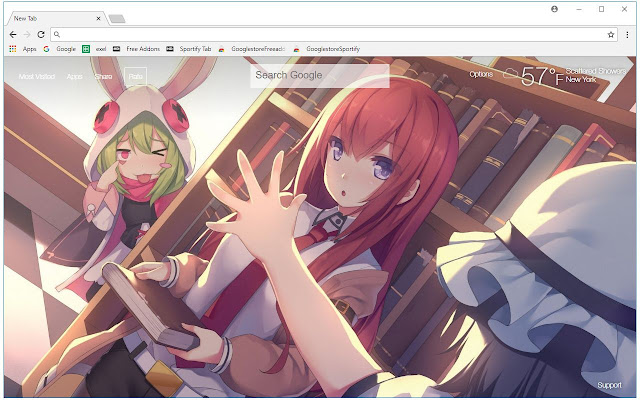Click the search magnifier in the address bar
This screenshot has width=640, height=400.
[x=57, y=35]
